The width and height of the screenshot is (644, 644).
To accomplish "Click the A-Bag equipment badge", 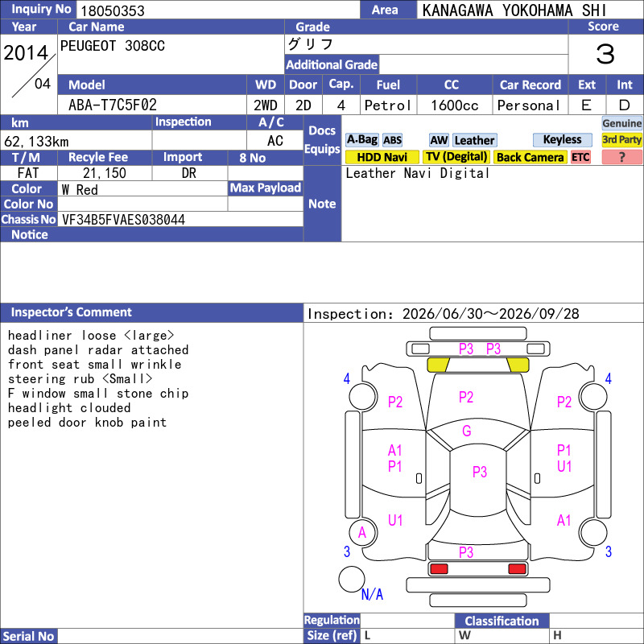I will [x=361, y=140].
